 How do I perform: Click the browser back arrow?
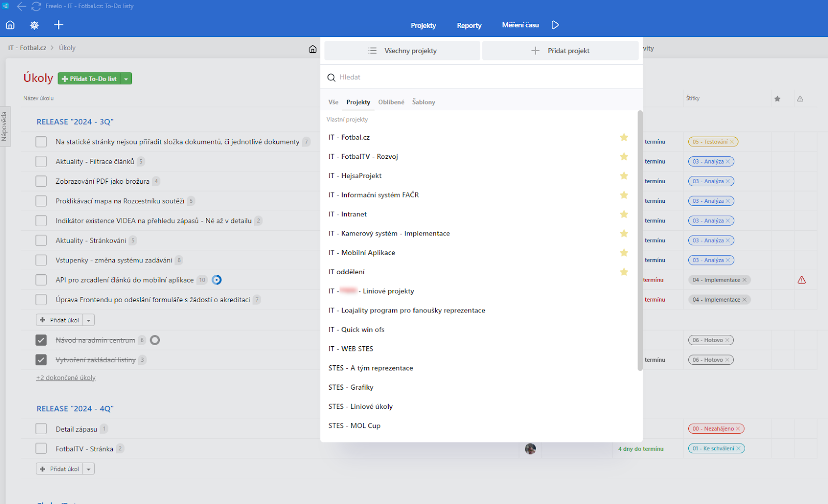tap(21, 6)
